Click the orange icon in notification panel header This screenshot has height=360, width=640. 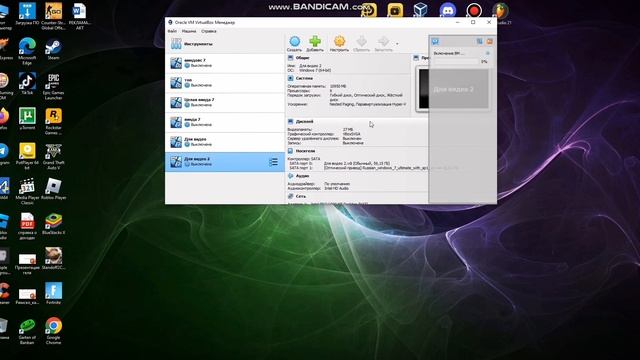[x=489, y=41]
